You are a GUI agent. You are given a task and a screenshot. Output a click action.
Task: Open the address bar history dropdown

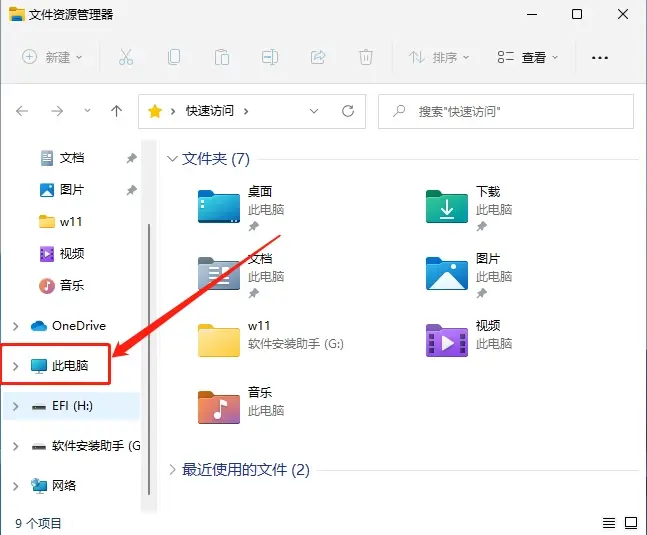pyautogui.click(x=314, y=111)
